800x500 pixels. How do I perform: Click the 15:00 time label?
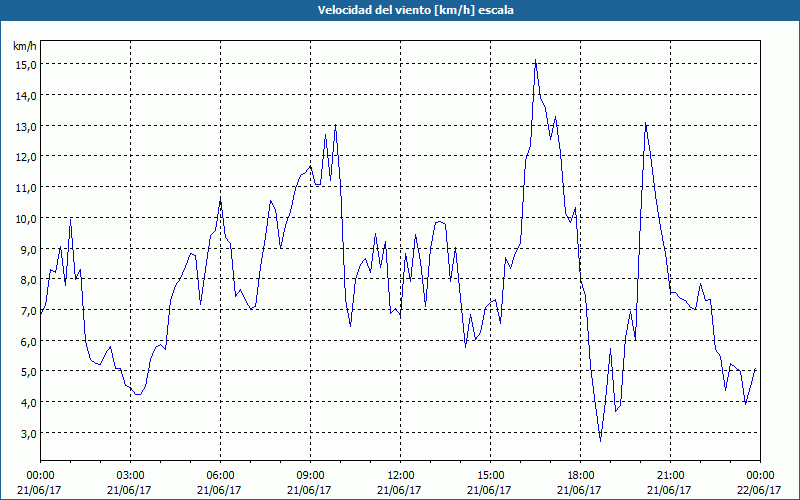[490, 476]
